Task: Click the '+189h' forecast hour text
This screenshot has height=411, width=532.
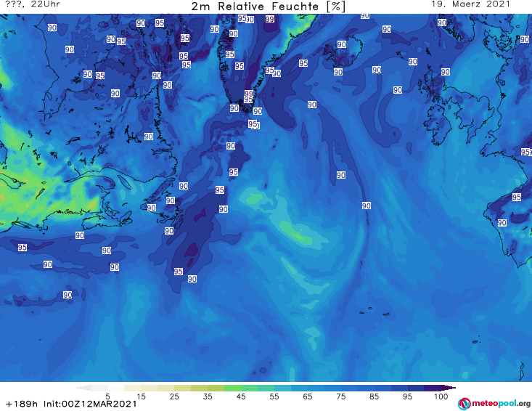Action: click(x=22, y=404)
